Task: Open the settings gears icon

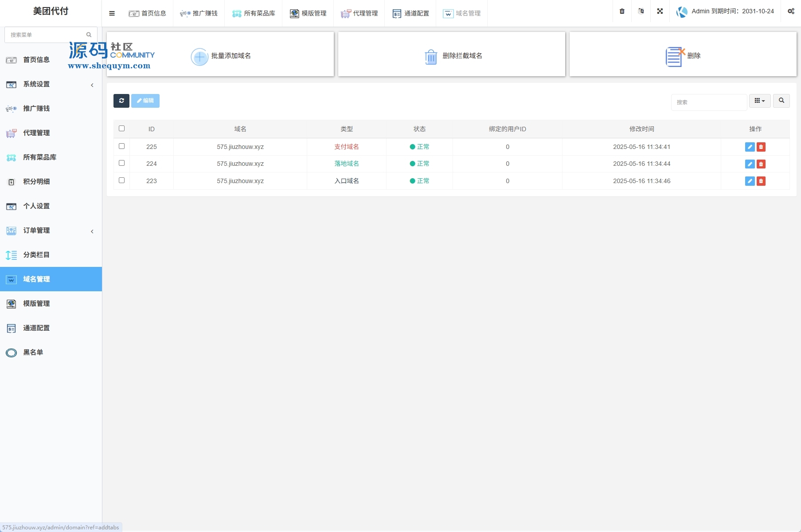Action: pyautogui.click(x=791, y=12)
